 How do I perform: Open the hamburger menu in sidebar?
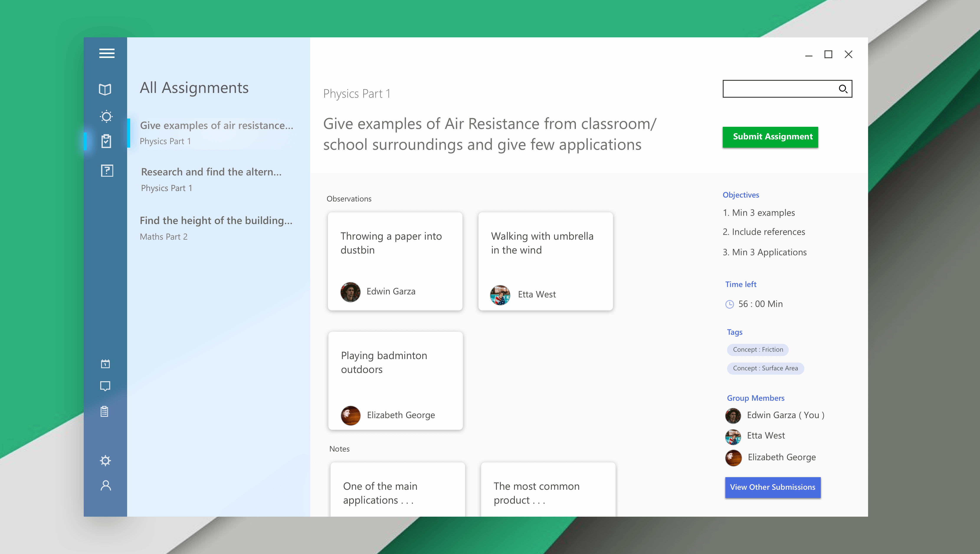tap(107, 53)
